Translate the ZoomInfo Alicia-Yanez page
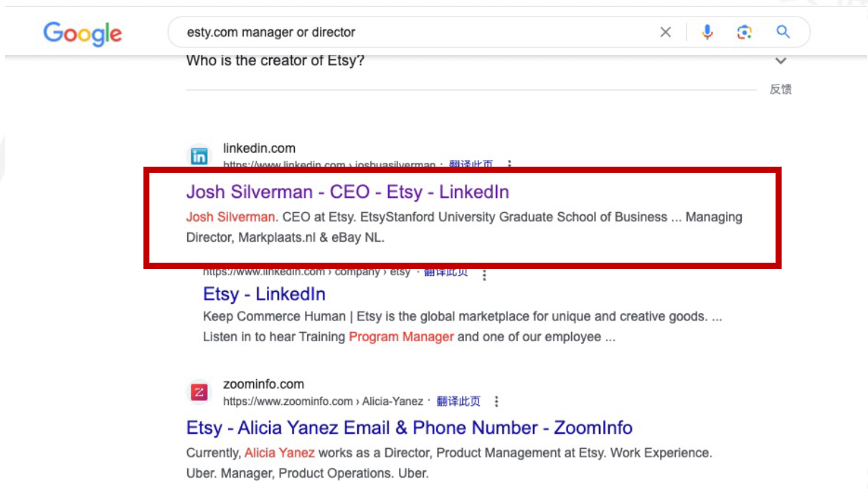868x489 pixels. (458, 402)
